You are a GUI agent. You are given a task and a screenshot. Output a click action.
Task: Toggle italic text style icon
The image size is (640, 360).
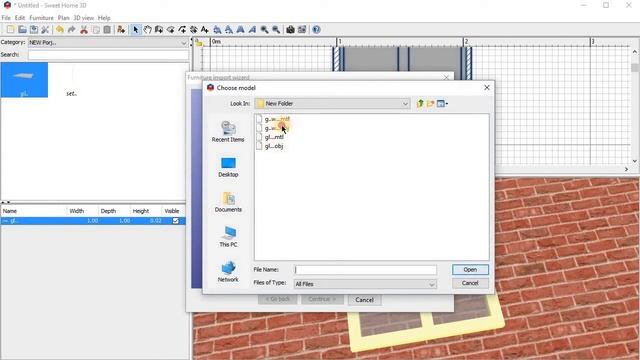(252, 30)
